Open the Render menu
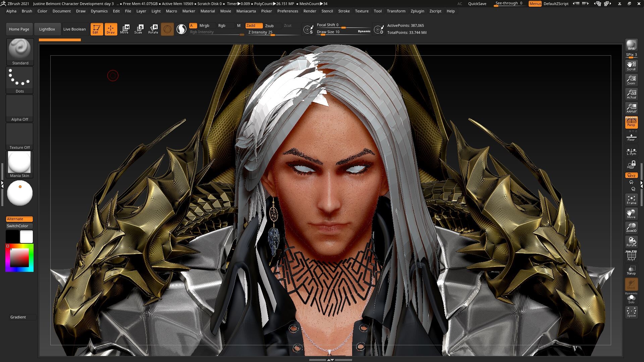 click(310, 11)
